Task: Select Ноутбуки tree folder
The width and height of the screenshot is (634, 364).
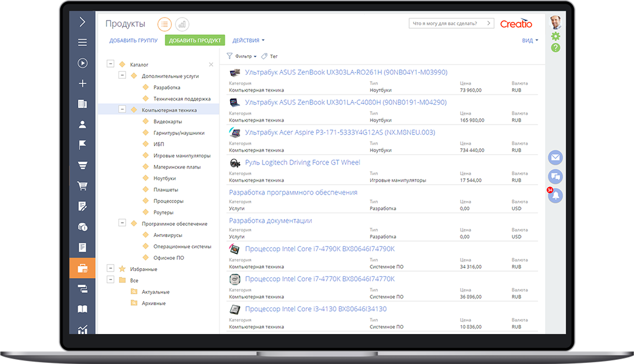Action: [165, 178]
